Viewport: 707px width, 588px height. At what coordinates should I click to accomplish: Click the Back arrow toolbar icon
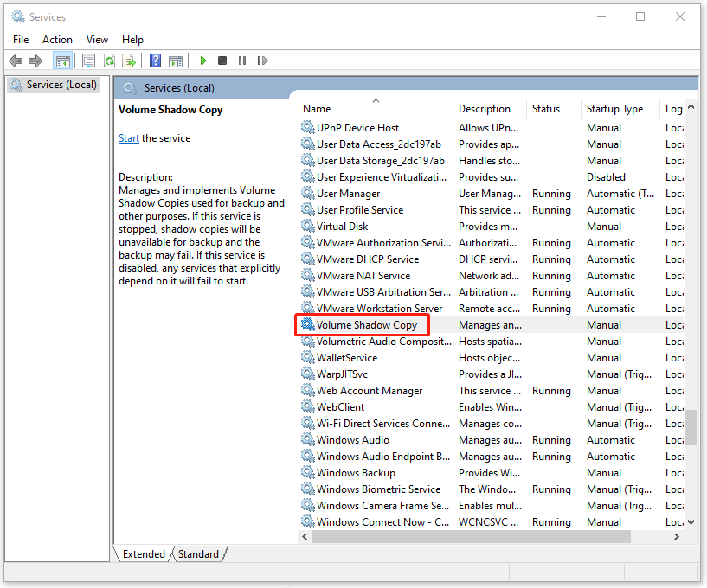(16, 61)
